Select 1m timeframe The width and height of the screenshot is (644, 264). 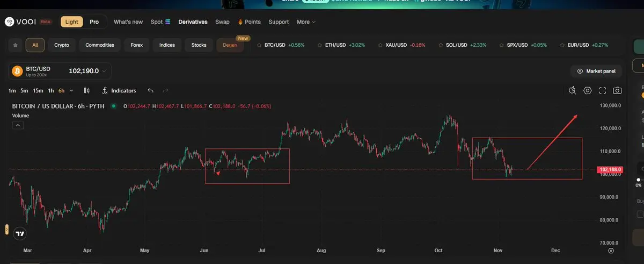[x=12, y=90]
